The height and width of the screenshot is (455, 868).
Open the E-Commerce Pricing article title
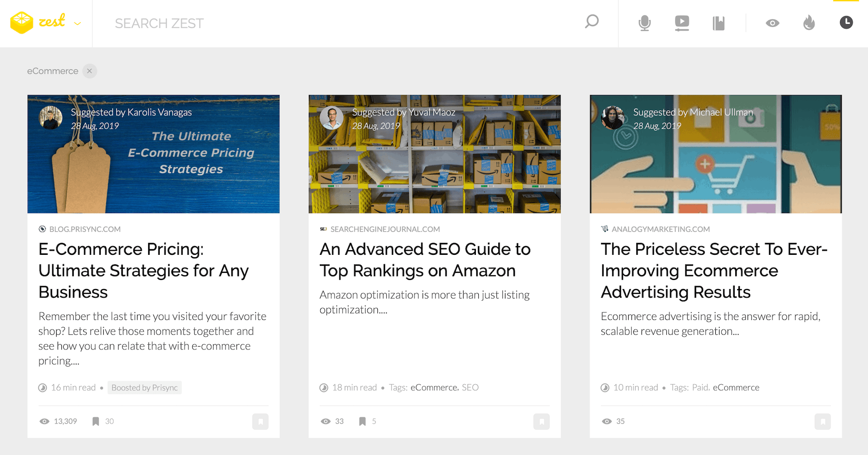click(144, 270)
